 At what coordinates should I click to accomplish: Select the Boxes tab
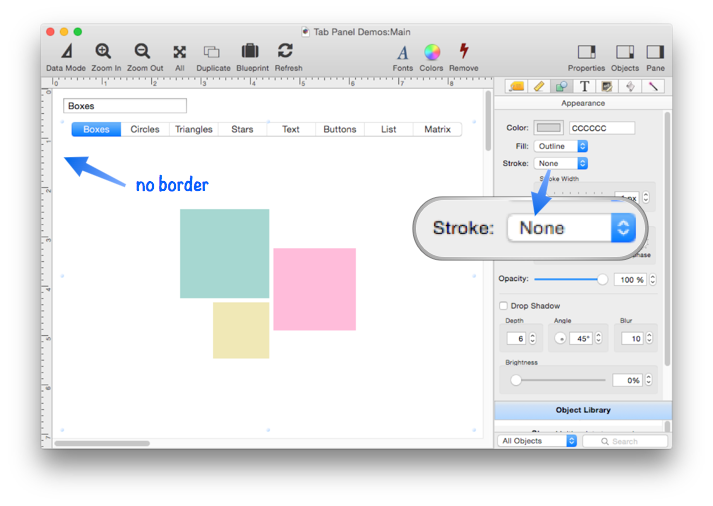(x=96, y=129)
